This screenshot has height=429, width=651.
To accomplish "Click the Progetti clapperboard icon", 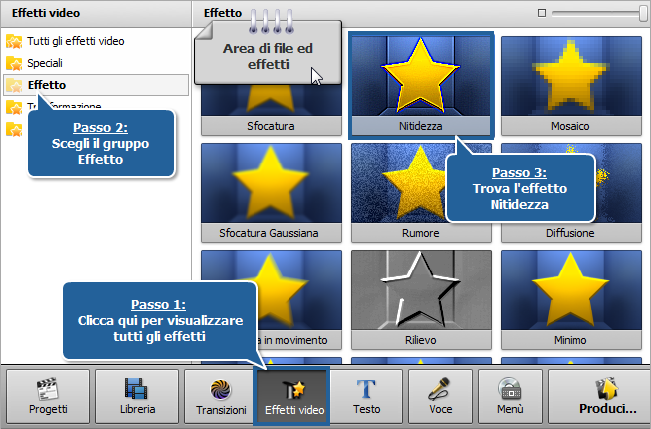I will coord(48,390).
